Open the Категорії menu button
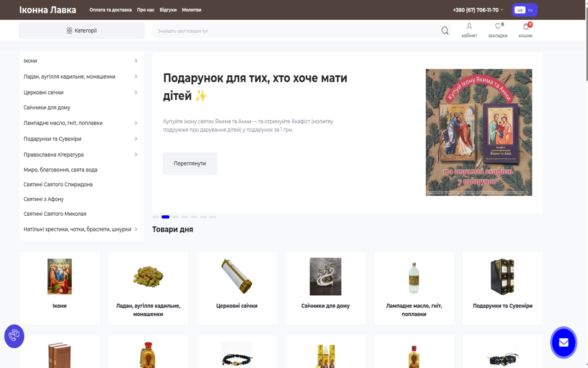588x368 pixels. point(82,31)
